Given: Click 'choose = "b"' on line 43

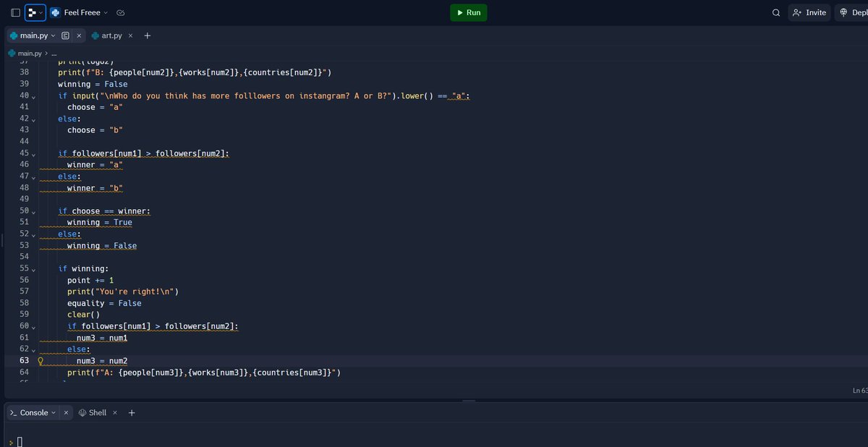Looking at the screenshot, I should tap(95, 130).
